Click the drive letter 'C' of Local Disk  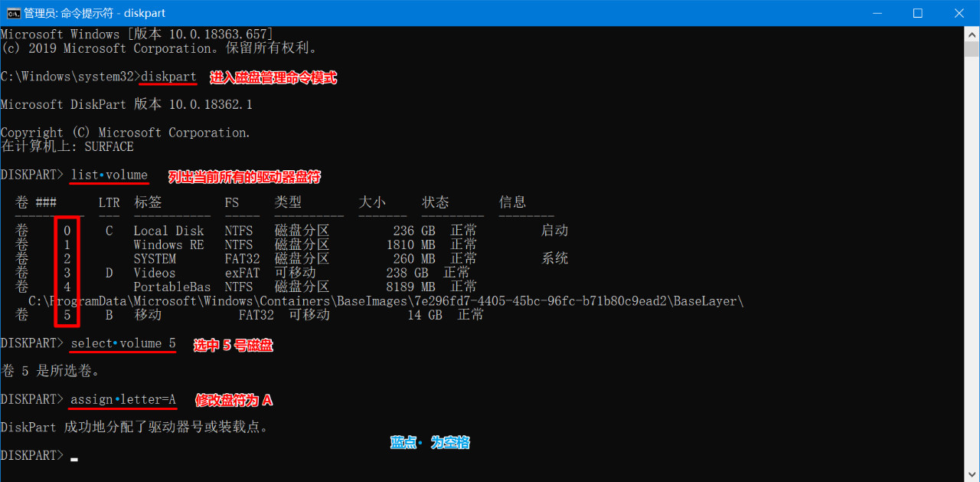109,231
